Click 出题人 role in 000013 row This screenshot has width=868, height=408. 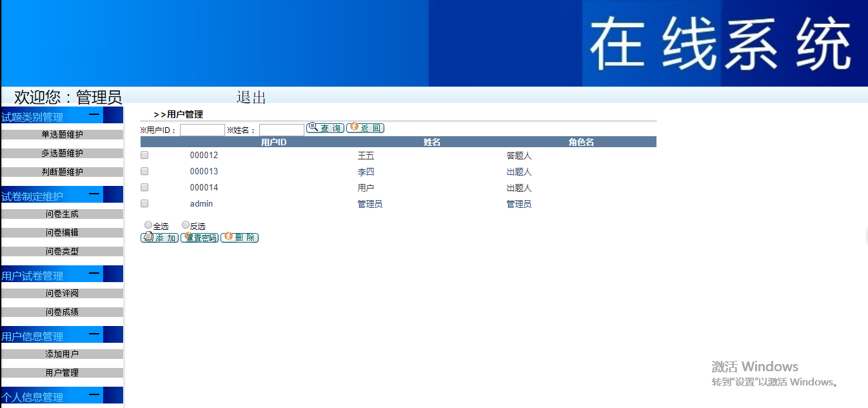519,172
